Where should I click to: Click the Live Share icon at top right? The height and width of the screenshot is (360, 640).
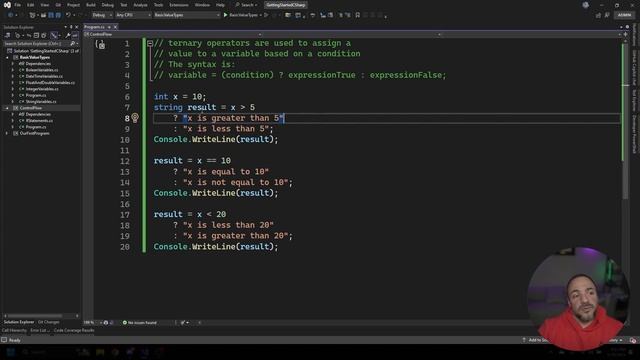598,15
